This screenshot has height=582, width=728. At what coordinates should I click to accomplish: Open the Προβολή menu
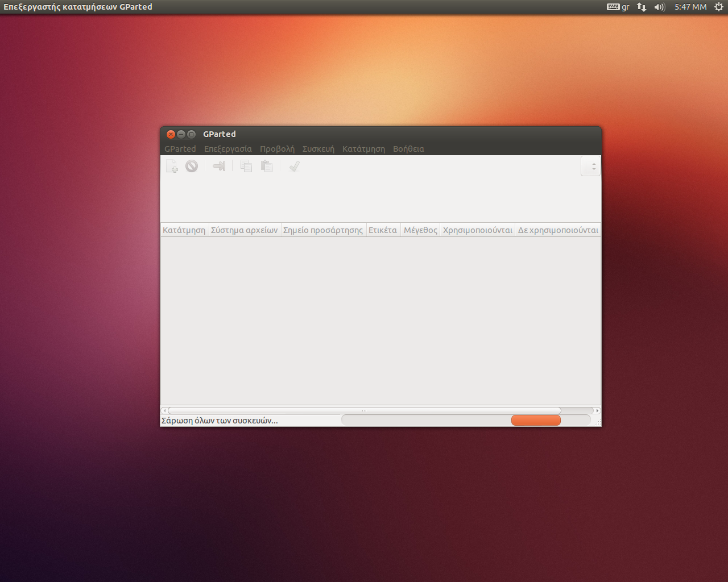[x=278, y=149]
